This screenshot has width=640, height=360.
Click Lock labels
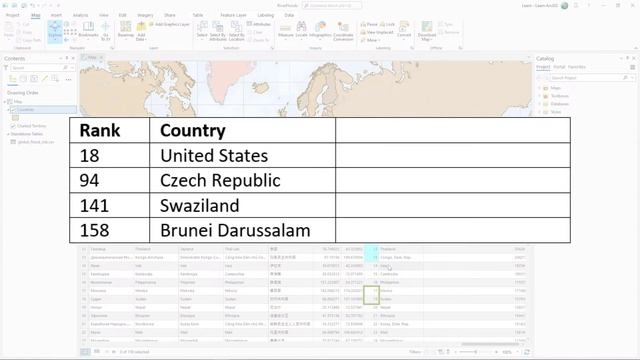(387, 24)
